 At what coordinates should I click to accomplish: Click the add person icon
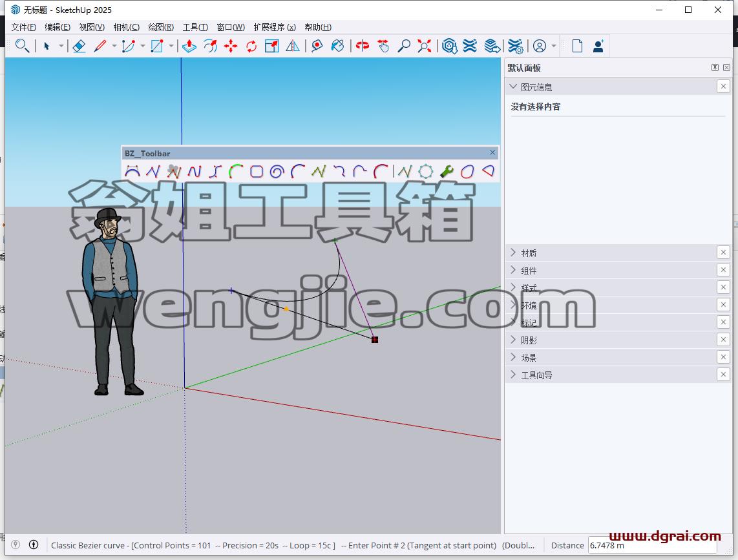pyautogui.click(x=598, y=46)
